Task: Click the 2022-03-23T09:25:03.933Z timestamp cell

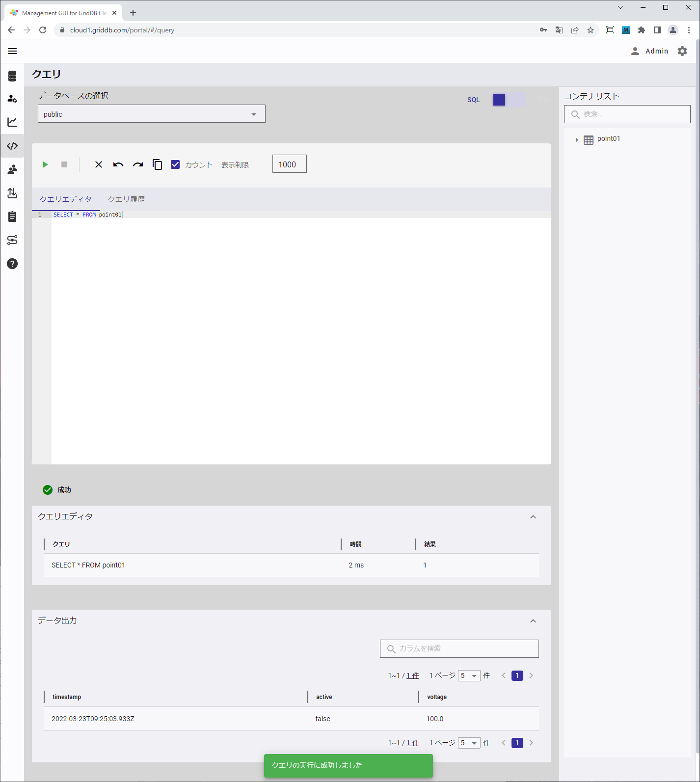Action: tap(93, 719)
